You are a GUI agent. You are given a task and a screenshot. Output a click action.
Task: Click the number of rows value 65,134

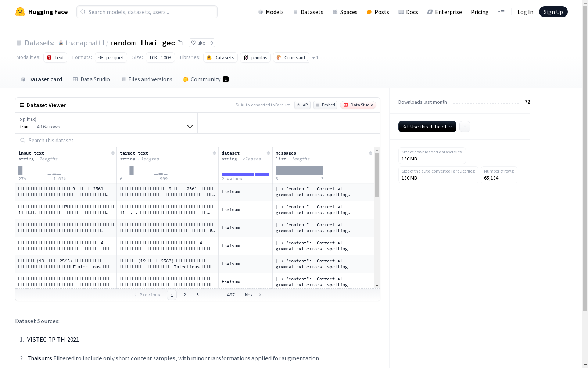tap(491, 178)
